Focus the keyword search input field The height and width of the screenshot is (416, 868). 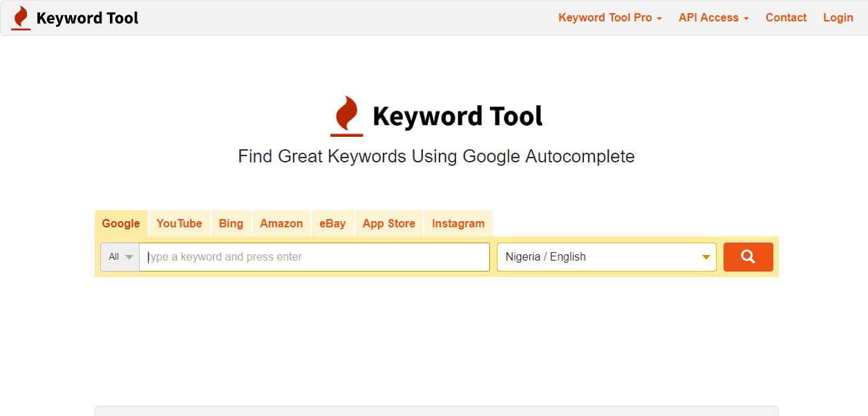click(314, 257)
